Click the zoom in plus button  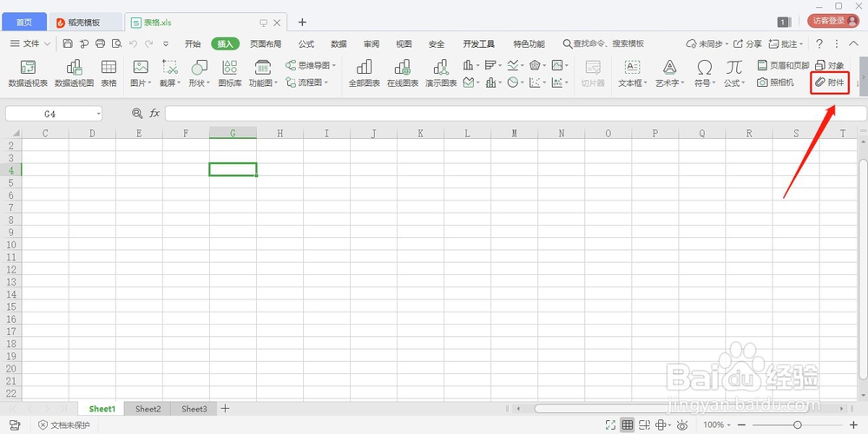point(853,425)
